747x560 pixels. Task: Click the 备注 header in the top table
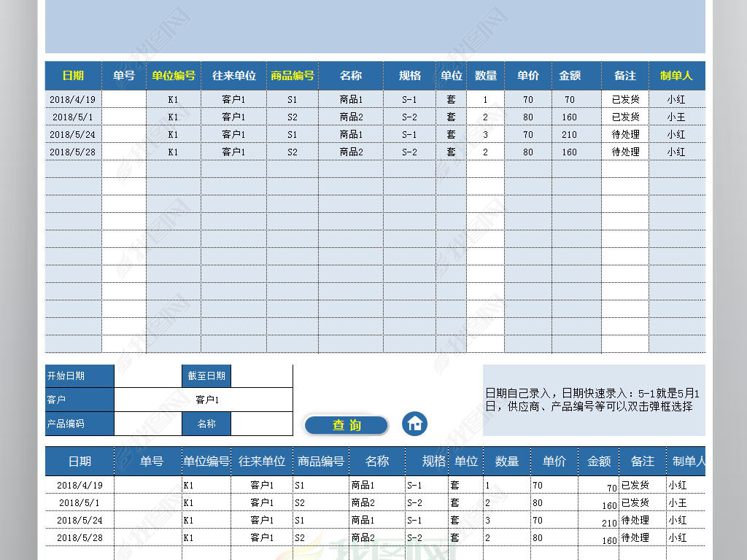tap(625, 76)
